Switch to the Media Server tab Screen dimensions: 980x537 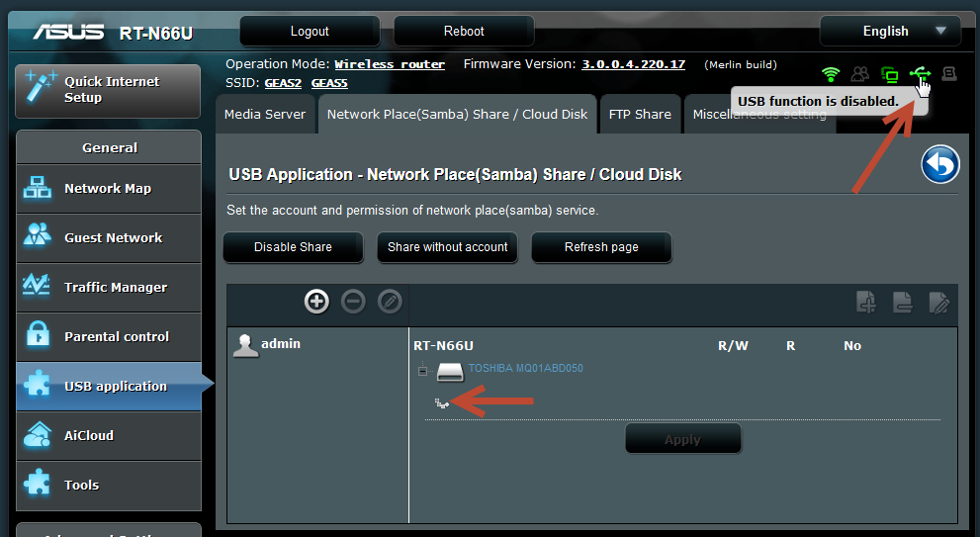265,115
